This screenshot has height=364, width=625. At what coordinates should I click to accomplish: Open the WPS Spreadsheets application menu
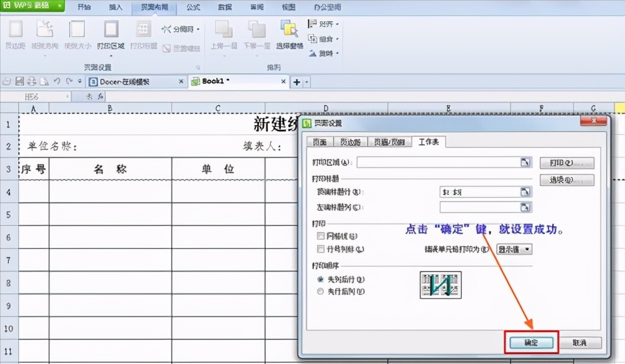coord(33,6)
